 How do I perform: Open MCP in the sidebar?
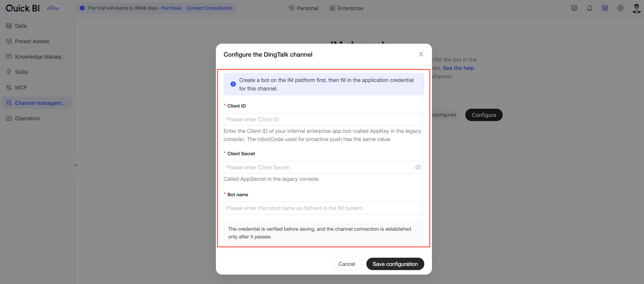click(x=36, y=88)
